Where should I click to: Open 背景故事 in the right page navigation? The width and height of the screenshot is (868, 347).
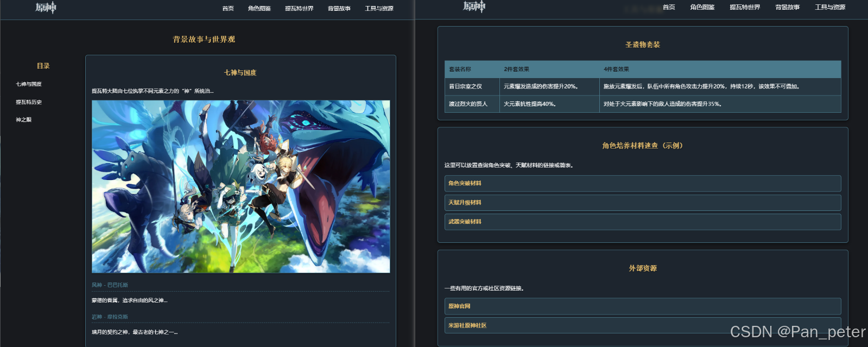point(787,7)
